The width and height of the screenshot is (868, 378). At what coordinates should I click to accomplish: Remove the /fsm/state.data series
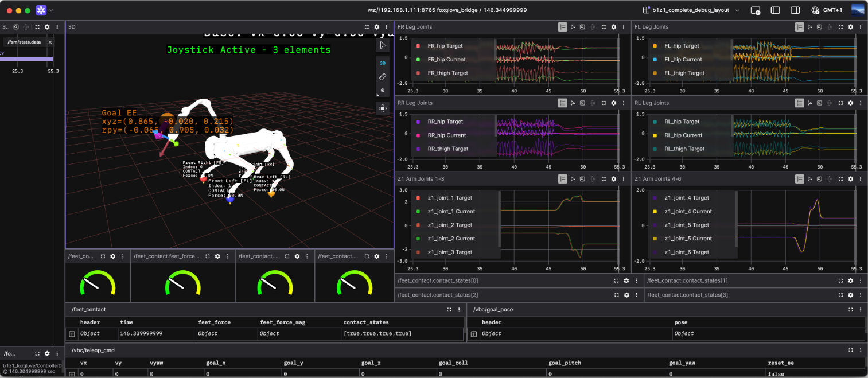(x=50, y=42)
